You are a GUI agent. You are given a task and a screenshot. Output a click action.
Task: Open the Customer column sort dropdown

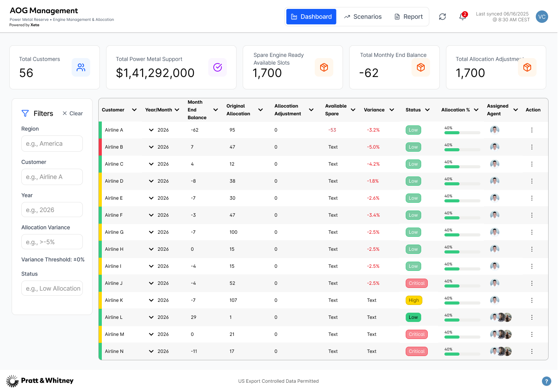click(134, 110)
